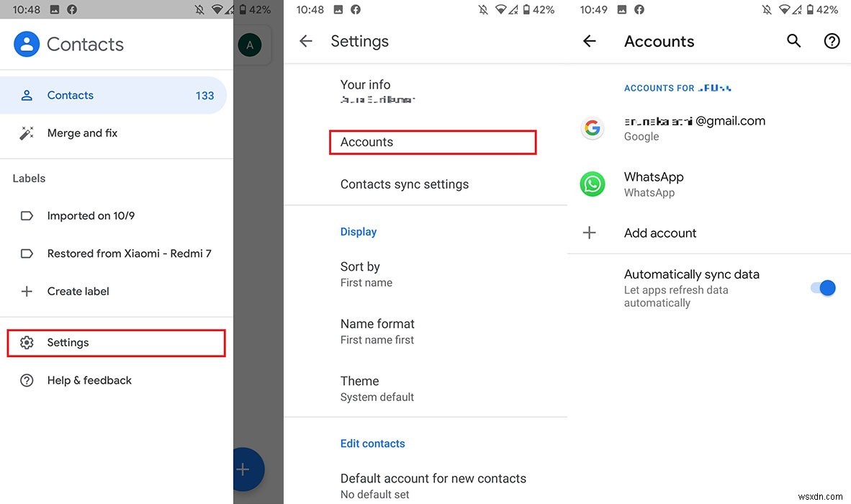Click the Google account icon beside the Gmail address
Image resolution: width=851 pixels, height=504 pixels.
[x=592, y=128]
